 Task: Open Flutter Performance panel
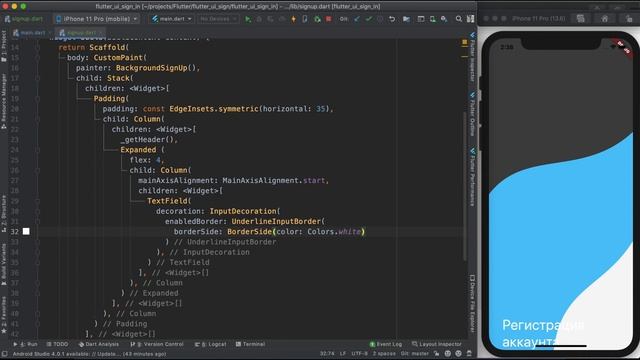(x=472, y=177)
